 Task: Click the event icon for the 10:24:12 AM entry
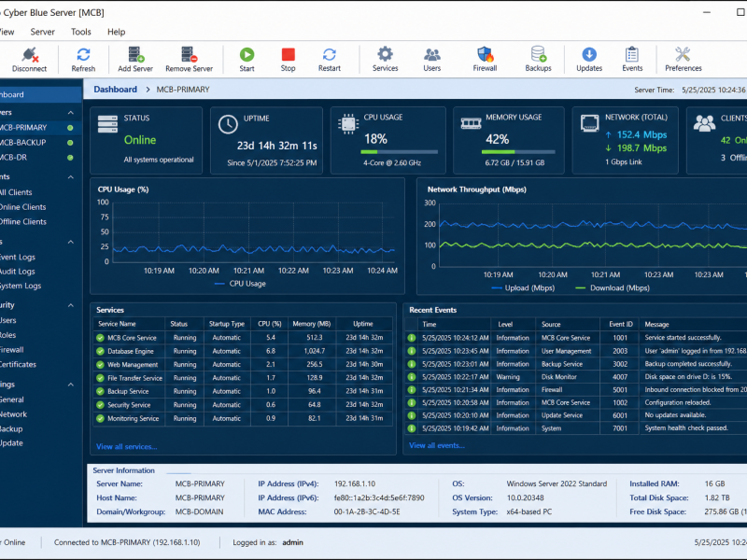point(412,338)
